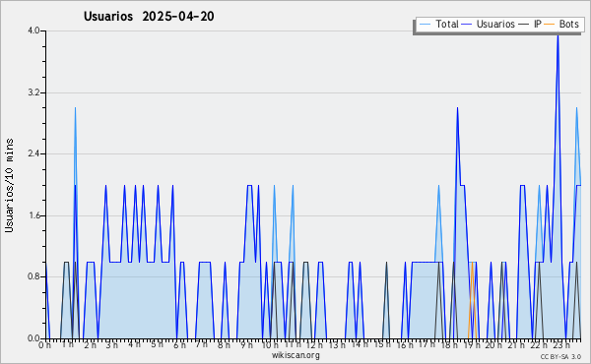591x364 pixels.
Task: Click the y-axis label 'Usuarios/10 mins'
Action: (9, 186)
